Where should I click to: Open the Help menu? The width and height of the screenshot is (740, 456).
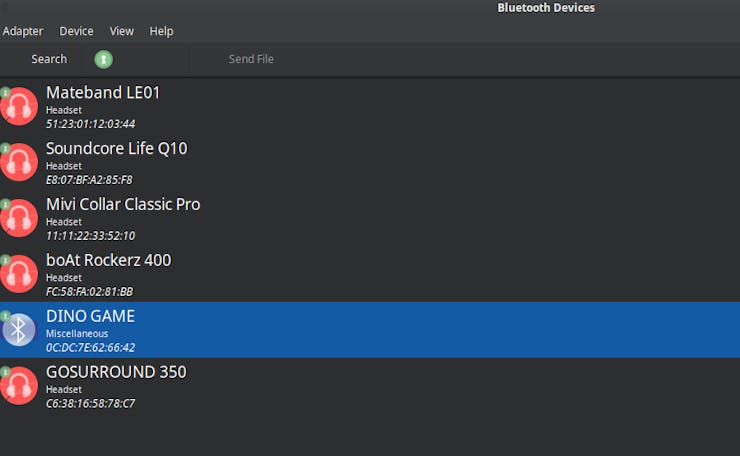[x=161, y=31]
